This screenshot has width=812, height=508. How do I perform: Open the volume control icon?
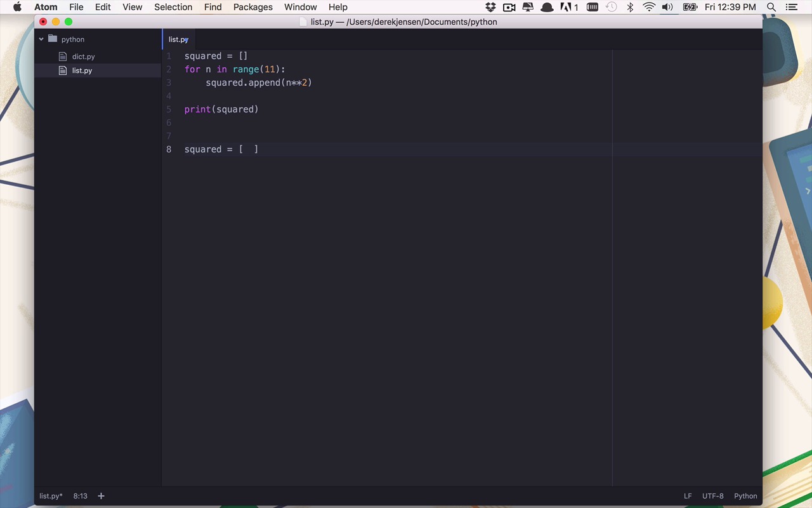tap(667, 7)
